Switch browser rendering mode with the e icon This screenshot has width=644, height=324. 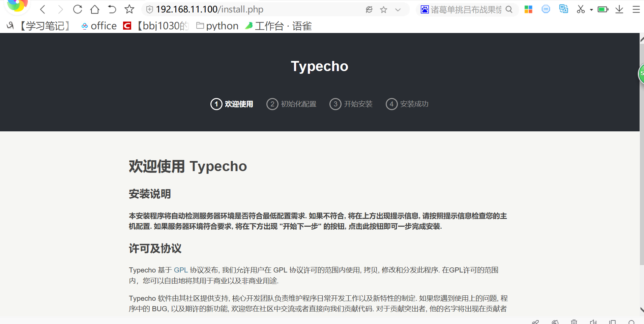point(369,9)
